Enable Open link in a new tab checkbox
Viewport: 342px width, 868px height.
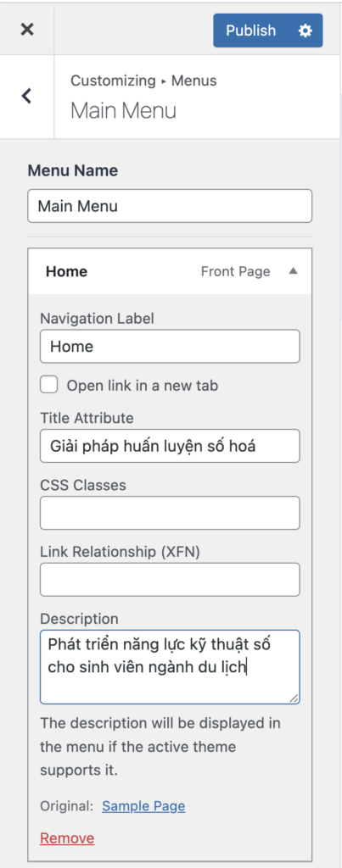pyautogui.click(x=48, y=385)
